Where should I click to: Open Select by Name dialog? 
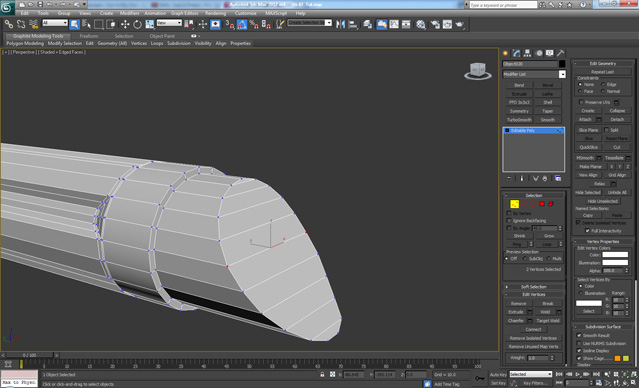point(86,24)
